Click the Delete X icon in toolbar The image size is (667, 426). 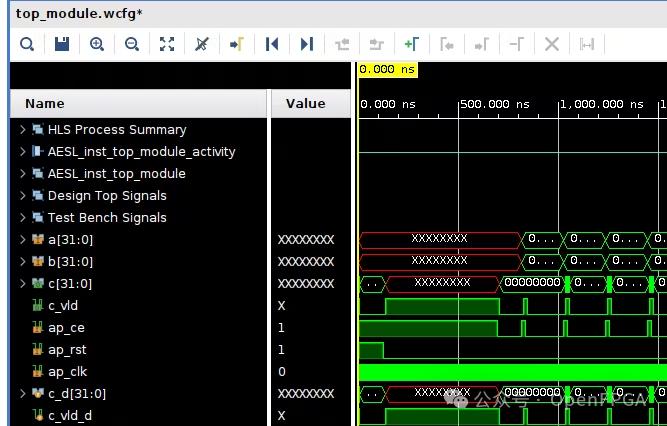[551, 44]
